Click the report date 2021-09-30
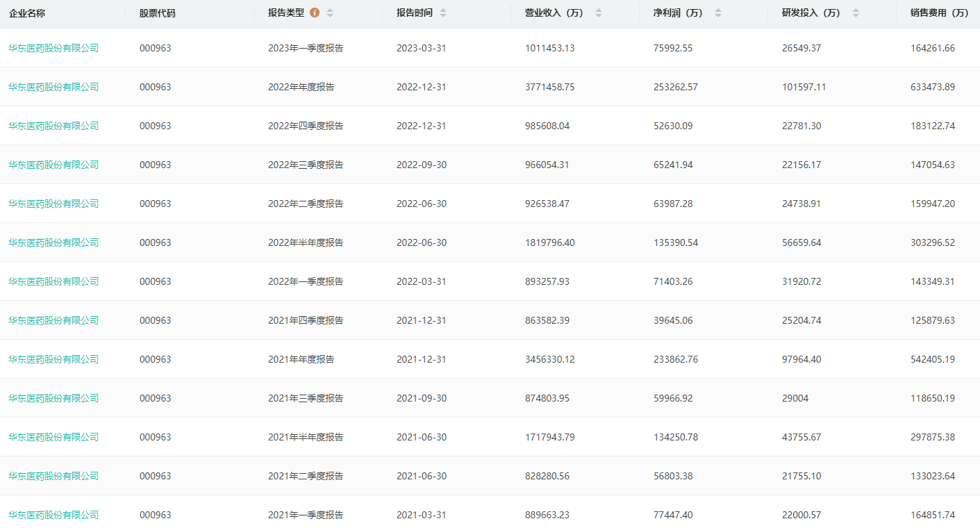Image resolution: width=980 pixels, height=528 pixels. click(422, 398)
